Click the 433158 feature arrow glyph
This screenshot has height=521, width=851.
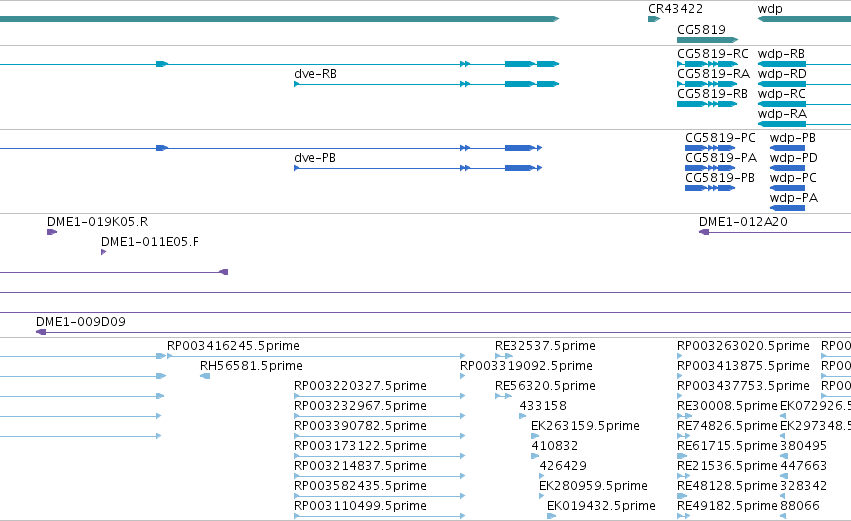click(523, 416)
